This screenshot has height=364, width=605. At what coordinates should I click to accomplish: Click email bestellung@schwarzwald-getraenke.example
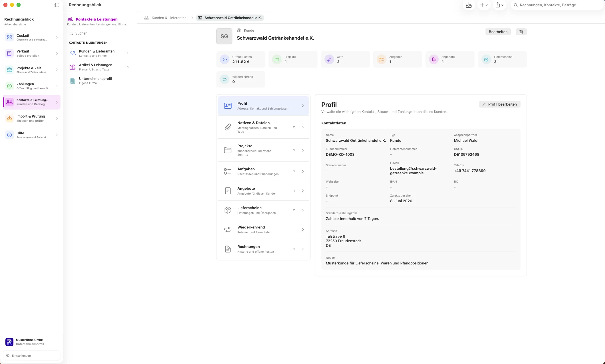[413, 171]
